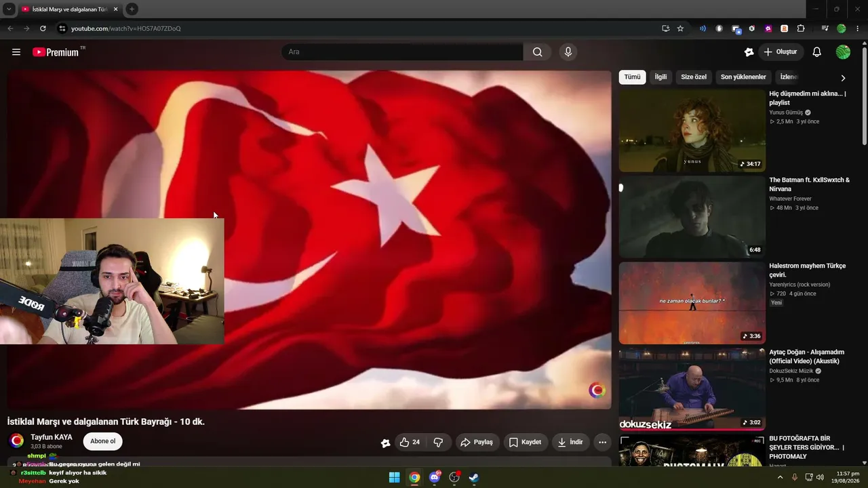Close the İstiklal Marşı tab

click(115, 9)
